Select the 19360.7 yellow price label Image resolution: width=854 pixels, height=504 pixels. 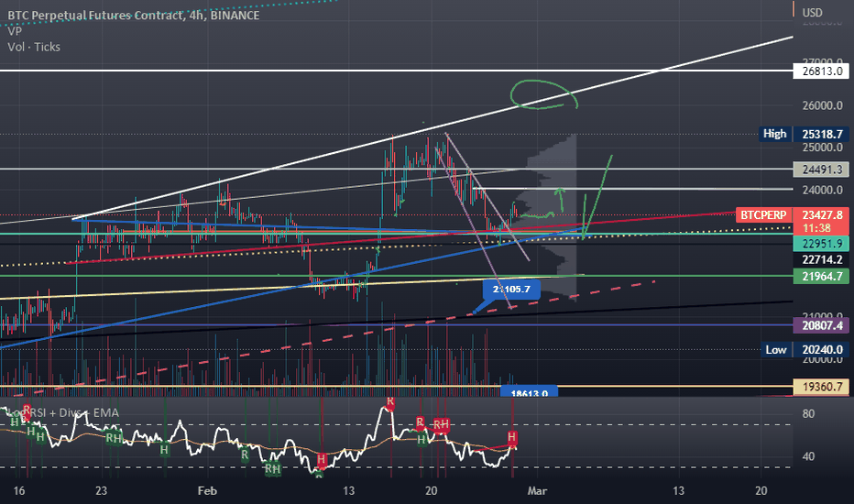click(821, 387)
